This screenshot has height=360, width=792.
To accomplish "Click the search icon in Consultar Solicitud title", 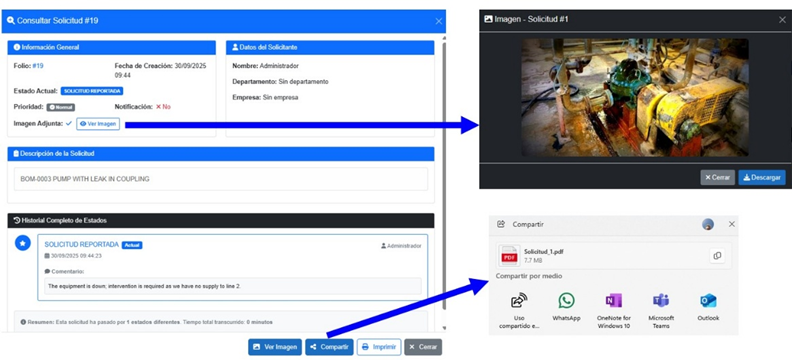I will [x=11, y=21].
